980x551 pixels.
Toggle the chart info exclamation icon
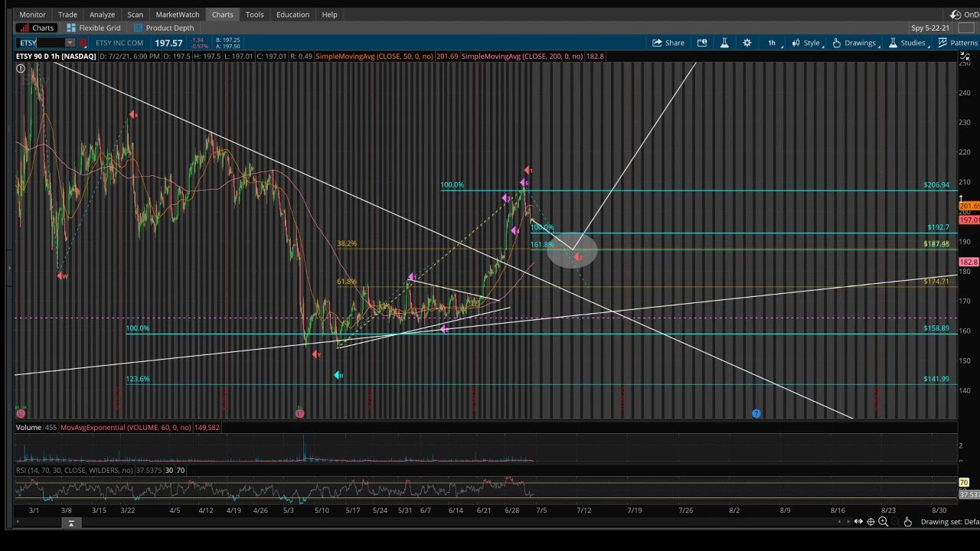pyautogui.click(x=21, y=69)
